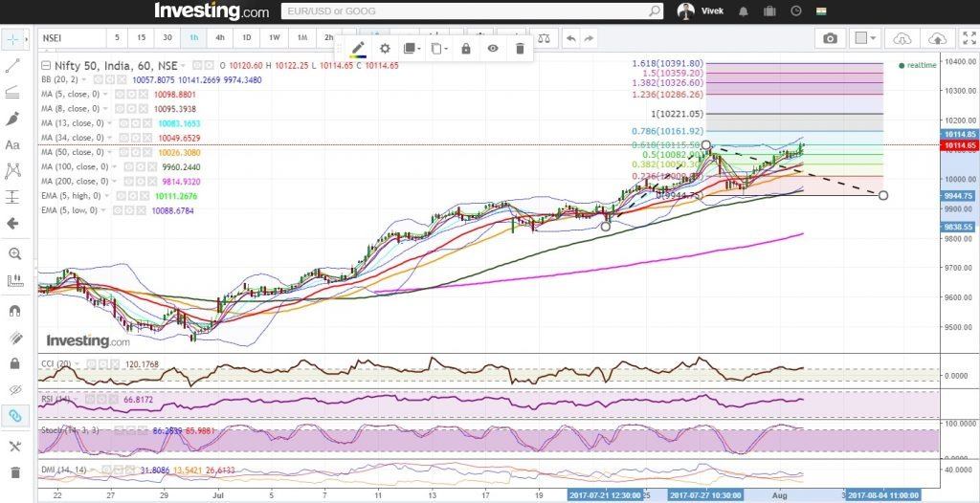Select the 1M timeframe
980x503 pixels.
coord(302,38)
